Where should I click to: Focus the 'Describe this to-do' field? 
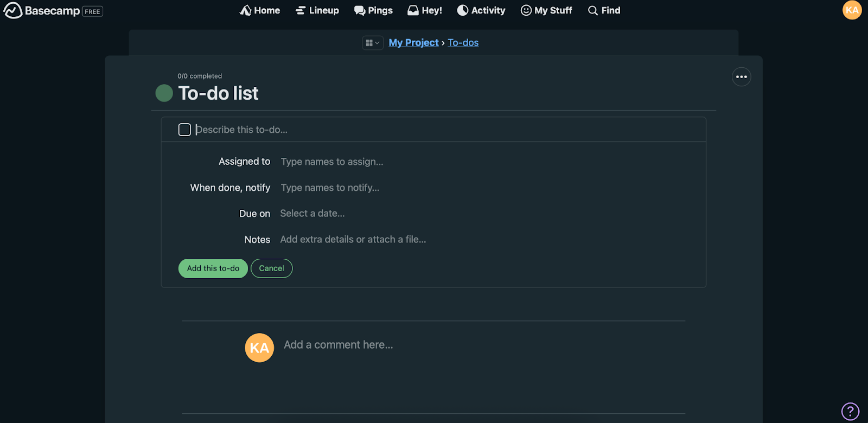click(380, 130)
